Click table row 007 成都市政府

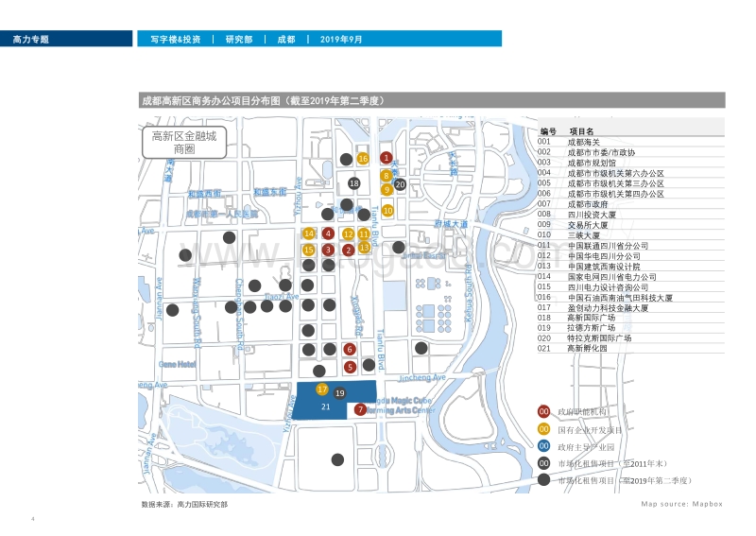click(630, 204)
